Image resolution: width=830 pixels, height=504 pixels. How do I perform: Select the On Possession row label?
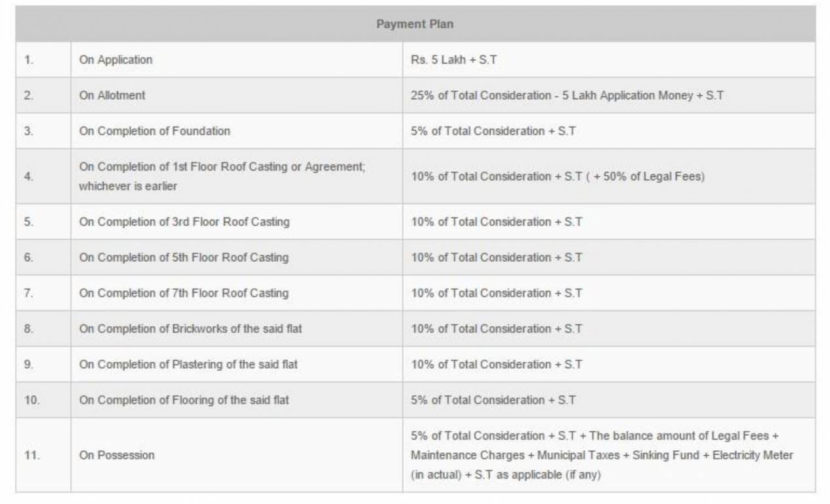pos(117,455)
